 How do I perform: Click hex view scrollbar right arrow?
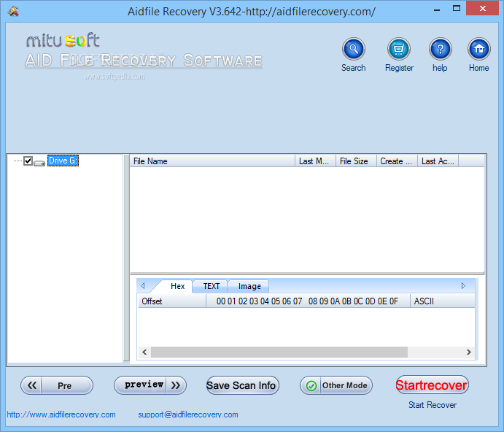[469, 352]
